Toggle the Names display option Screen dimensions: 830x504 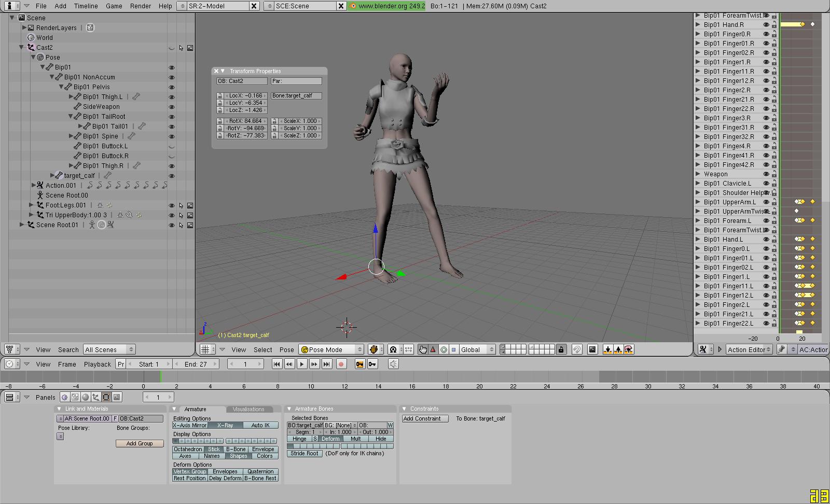tap(212, 456)
